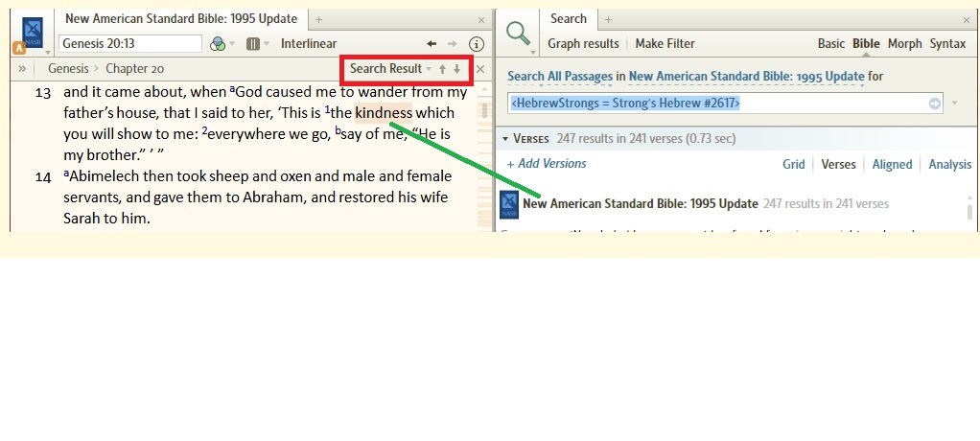
Task: Switch results to Aligned view
Action: [x=892, y=164]
